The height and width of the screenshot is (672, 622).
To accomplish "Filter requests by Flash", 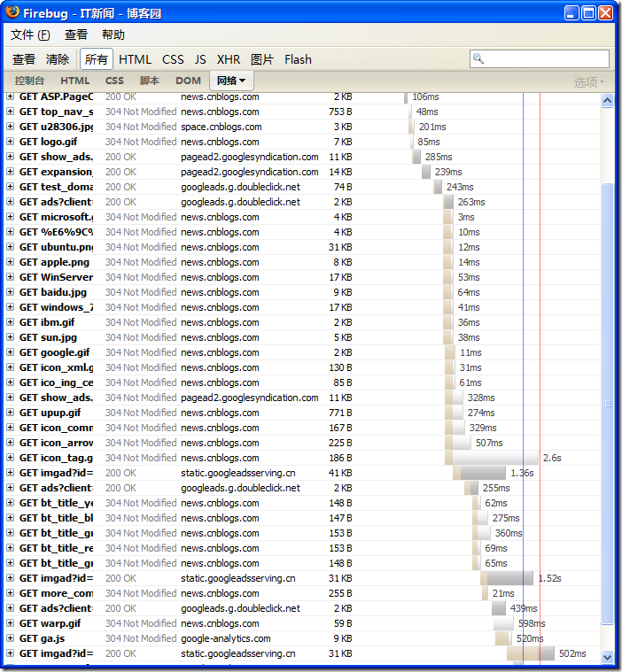I will point(298,59).
